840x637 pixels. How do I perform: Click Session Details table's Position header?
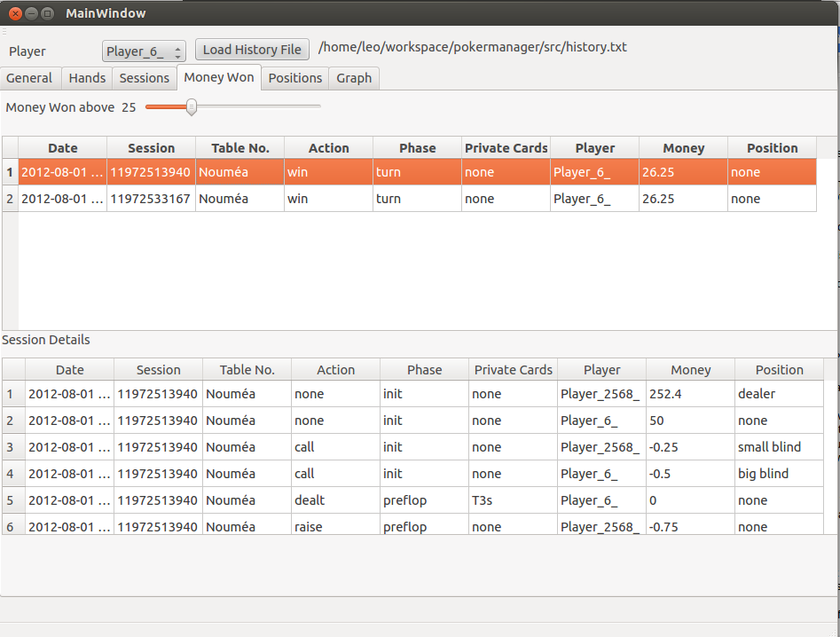[779, 370]
